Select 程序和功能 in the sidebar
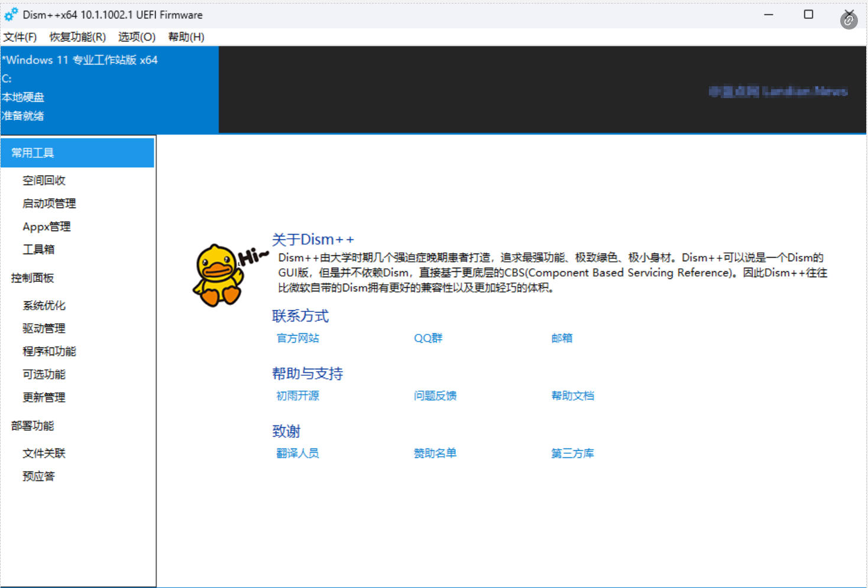 click(x=48, y=351)
